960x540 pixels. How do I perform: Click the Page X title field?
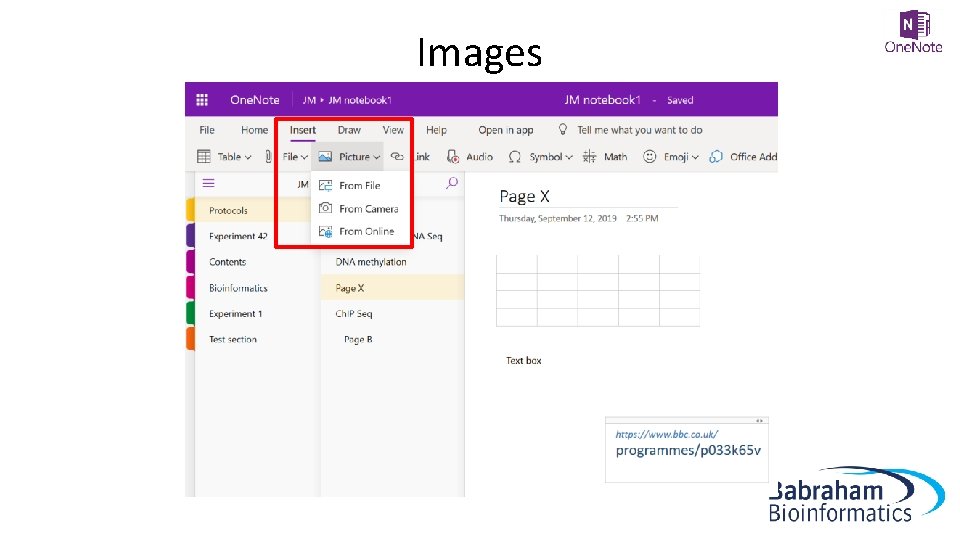click(525, 196)
